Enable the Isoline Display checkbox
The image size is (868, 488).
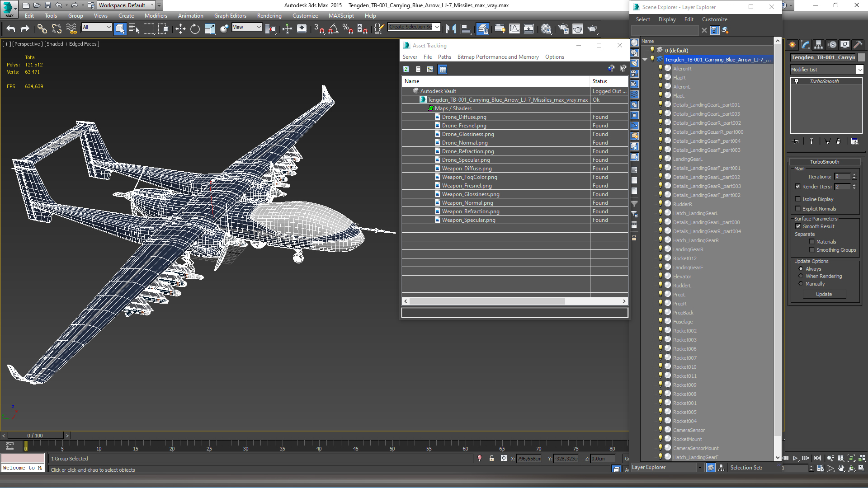coord(797,199)
